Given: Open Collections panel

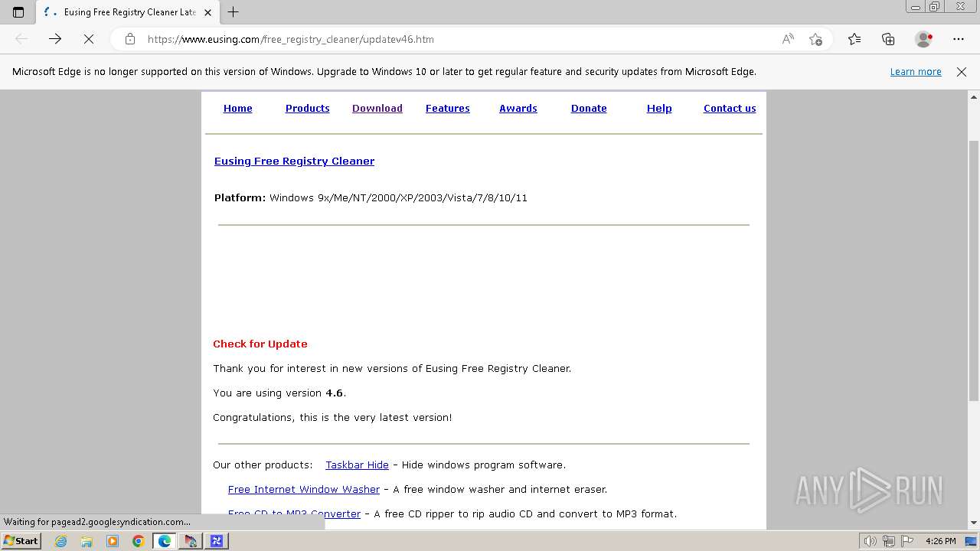Looking at the screenshot, I should point(888,39).
